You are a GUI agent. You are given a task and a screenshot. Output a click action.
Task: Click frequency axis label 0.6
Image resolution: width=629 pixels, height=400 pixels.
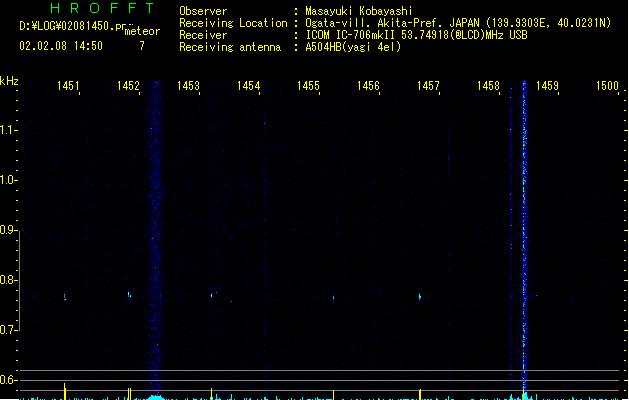8,380
